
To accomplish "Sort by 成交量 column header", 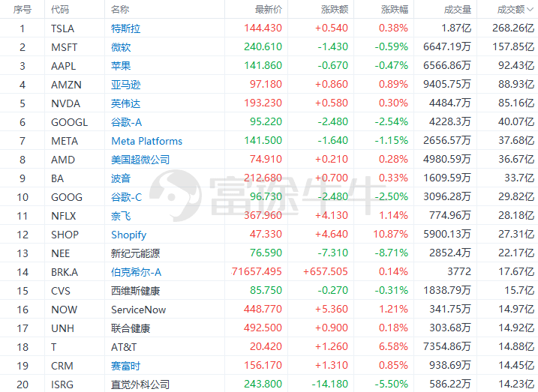I will (x=457, y=10).
